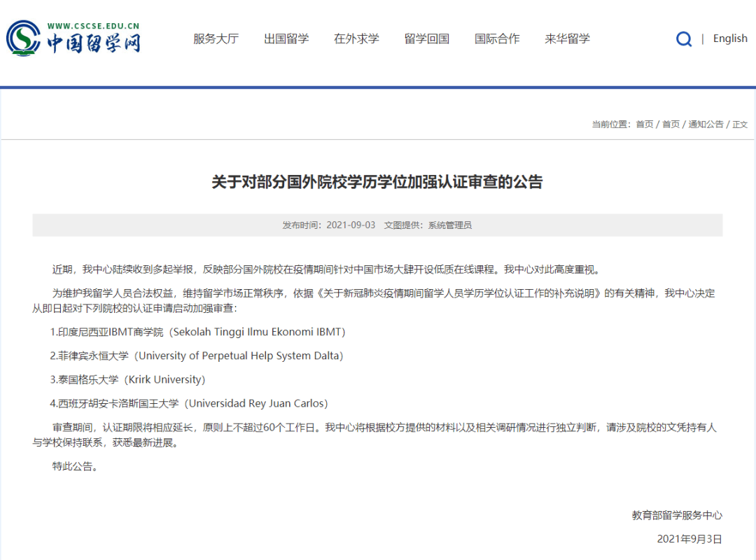The image size is (756, 560).
Task: Click the 当前位置： breadcrumb label
Action: (612, 125)
